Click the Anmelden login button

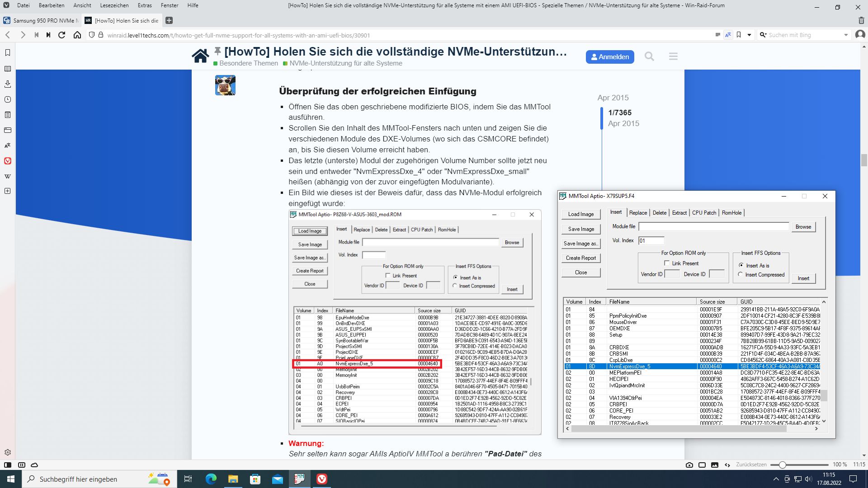610,56
